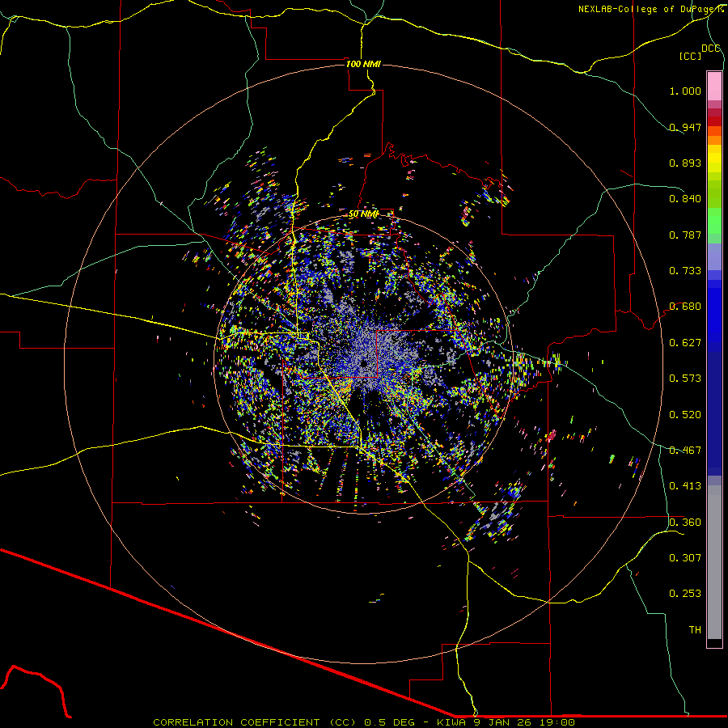This screenshot has height=728, width=728.
Task: Select the 0.627 scale value
Action: click(685, 343)
